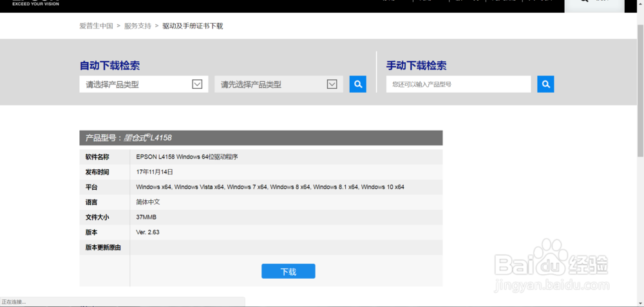The height and width of the screenshot is (307, 644).
Task: Open the 请先选择产品类型 second dropdown
Action: click(279, 84)
